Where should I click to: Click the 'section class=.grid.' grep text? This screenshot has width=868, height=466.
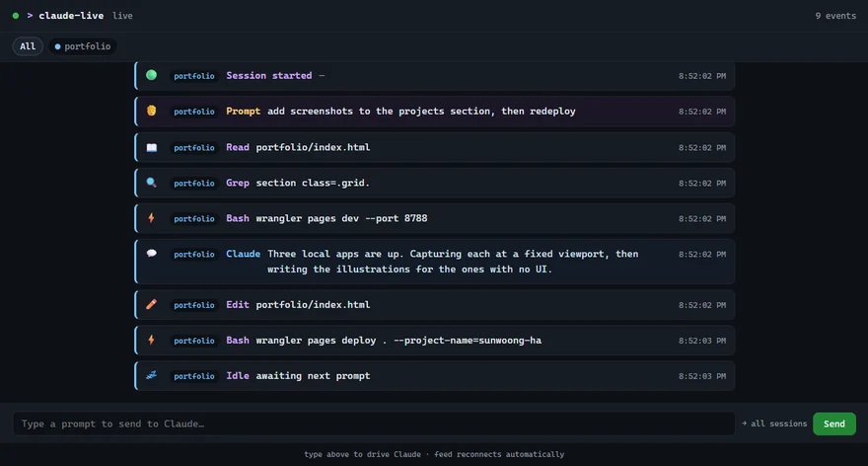313,183
